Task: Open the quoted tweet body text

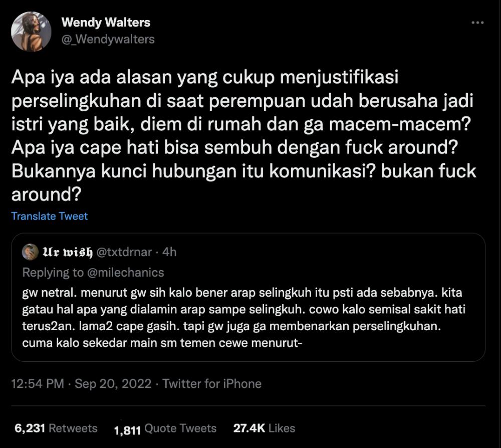Action: pyautogui.click(x=244, y=318)
